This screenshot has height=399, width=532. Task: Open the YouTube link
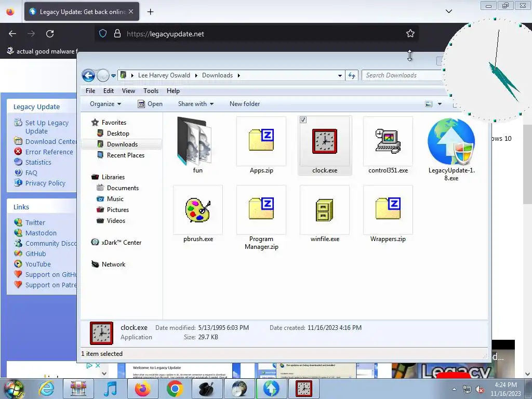coord(38,264)
